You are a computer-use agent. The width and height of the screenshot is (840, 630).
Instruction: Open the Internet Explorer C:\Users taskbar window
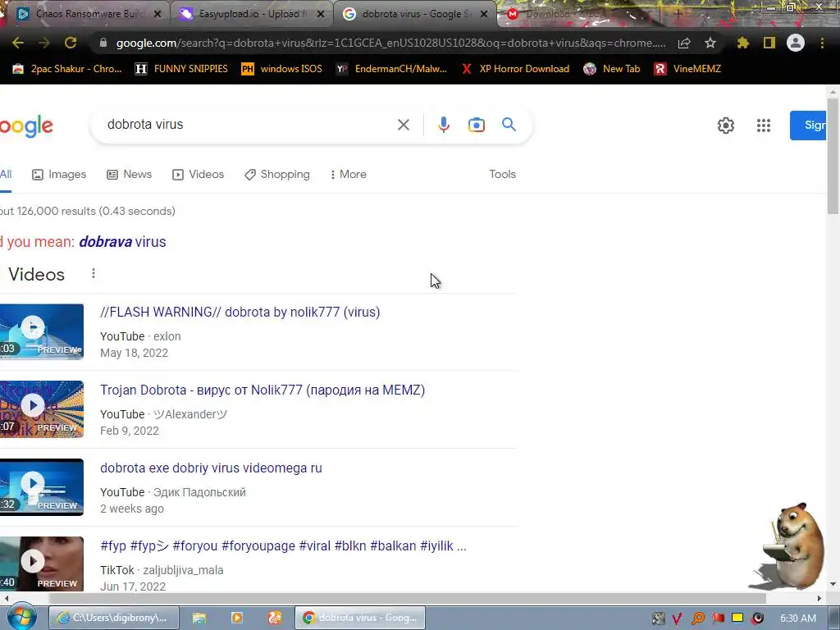coord(112,618)
